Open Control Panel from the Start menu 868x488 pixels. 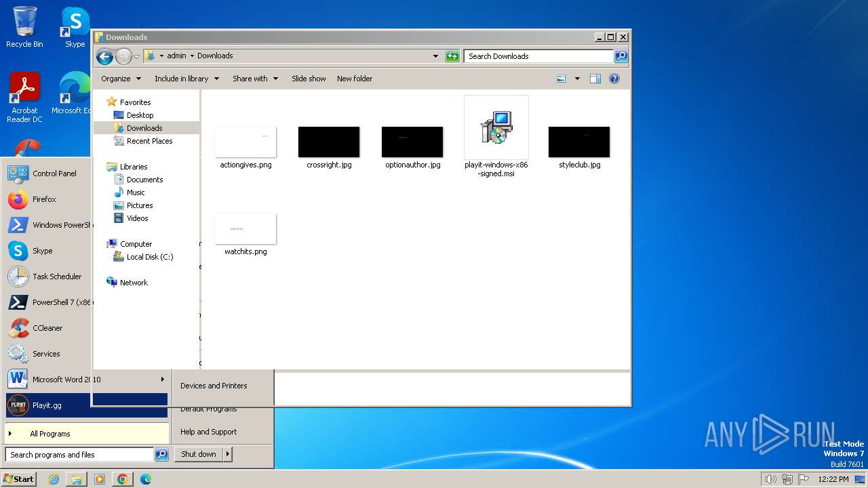(47, 174)
